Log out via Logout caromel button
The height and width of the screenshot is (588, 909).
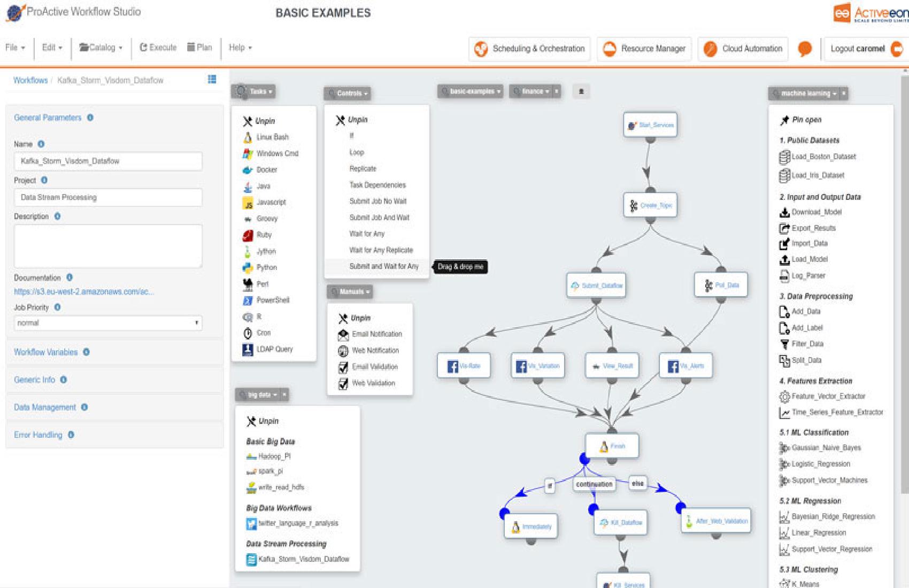pyautogui.click(x=866, y=49)
